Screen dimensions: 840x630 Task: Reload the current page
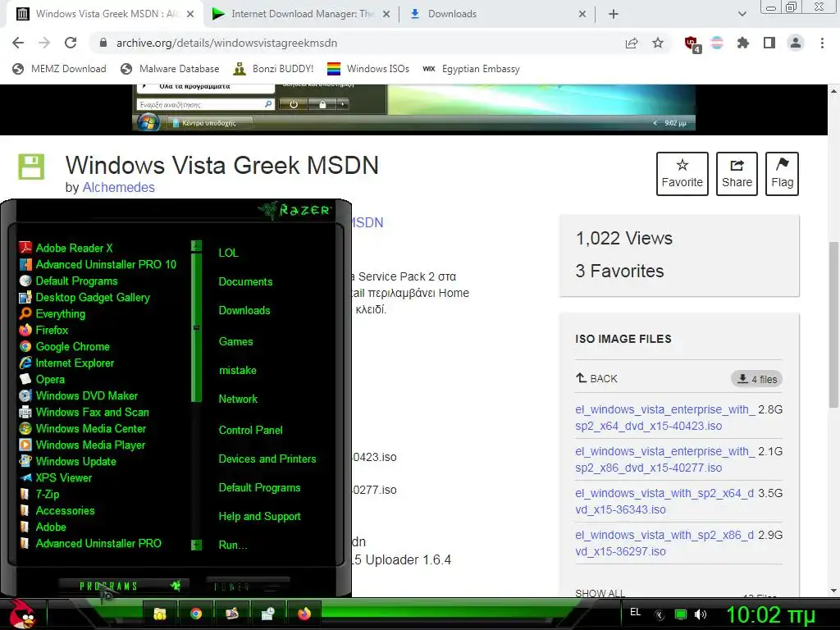coord(71,43)
